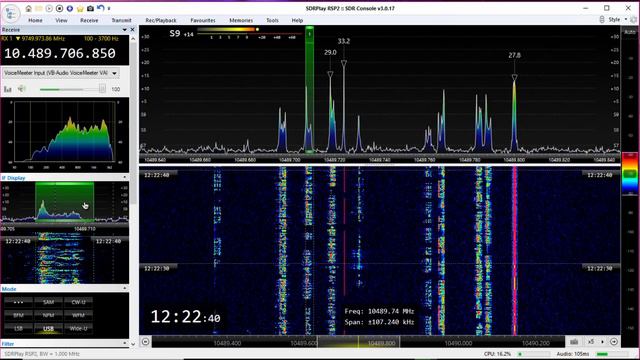
Task: Open the Style dropdown at top right
Action: (618, 20)
